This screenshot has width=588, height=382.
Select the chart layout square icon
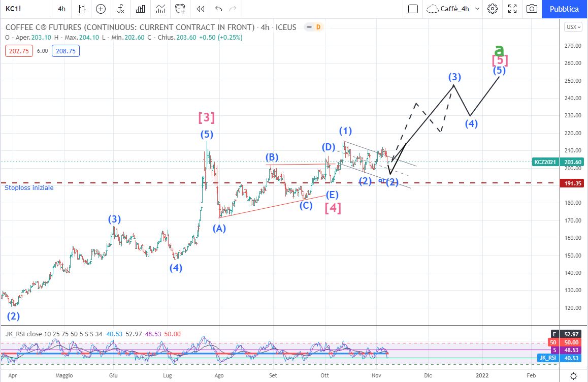tap(413, 9)
